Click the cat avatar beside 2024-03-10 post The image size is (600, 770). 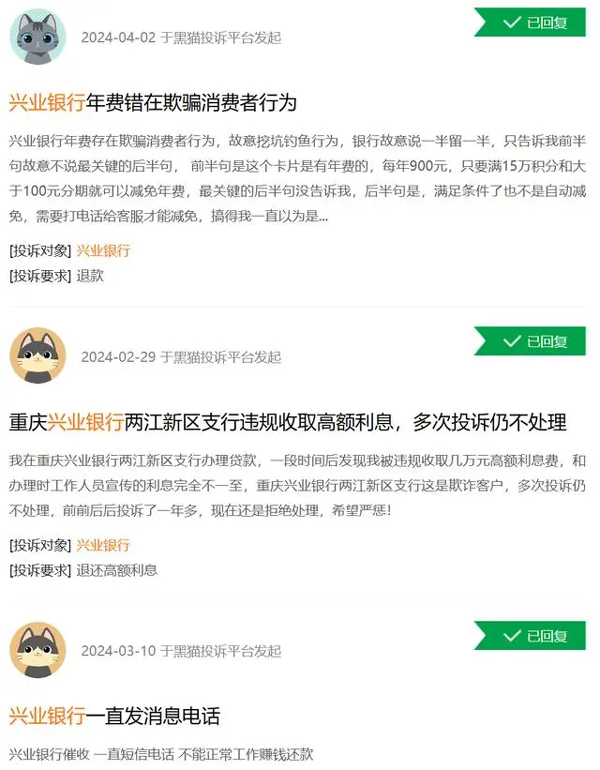38,650
